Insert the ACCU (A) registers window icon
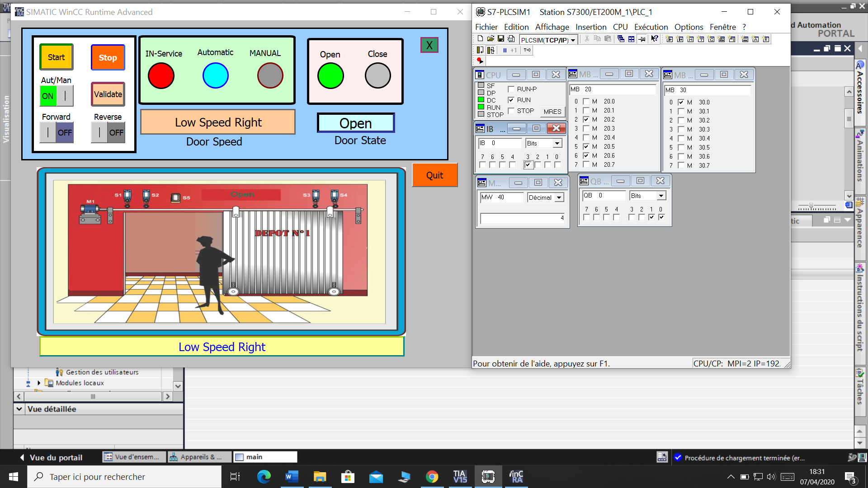 [x=755, y=39]
